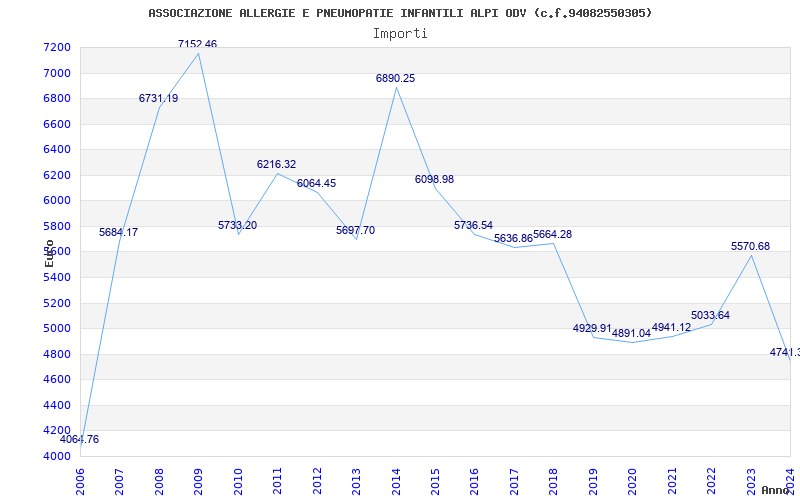Viewport: 800px width, 500px height.
Task: Click the 5736.54 value label
Action: 473,226
